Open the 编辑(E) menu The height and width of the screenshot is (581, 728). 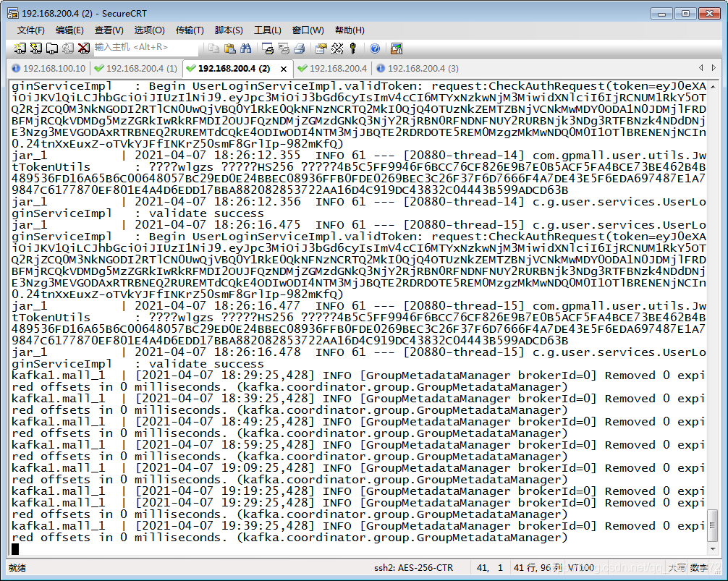click(69, 30)
